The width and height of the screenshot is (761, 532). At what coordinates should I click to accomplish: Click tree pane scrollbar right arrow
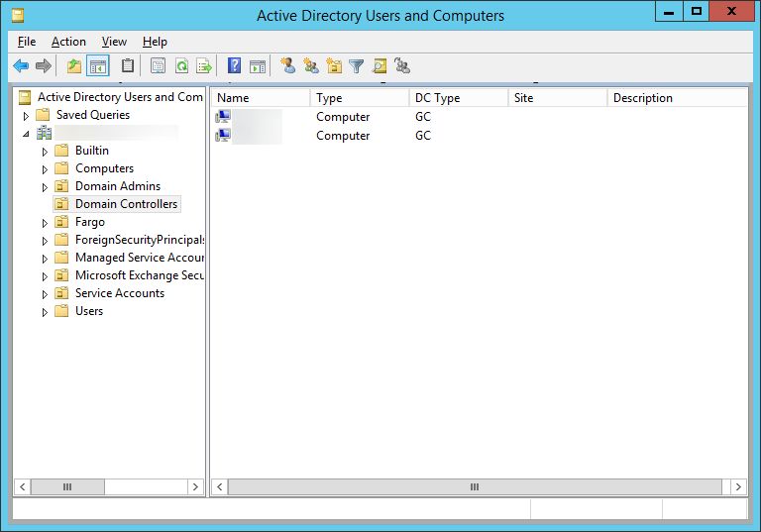[195, 486]
